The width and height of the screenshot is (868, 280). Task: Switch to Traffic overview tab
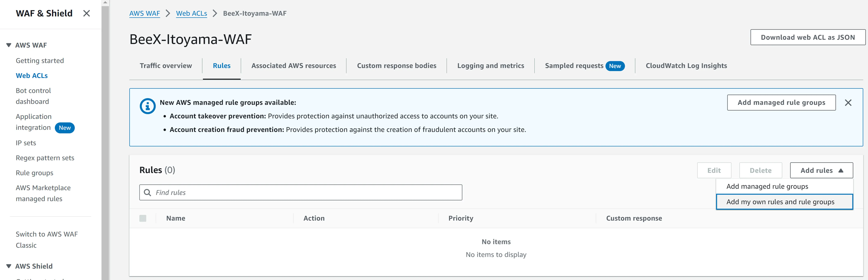click(166, 66)
